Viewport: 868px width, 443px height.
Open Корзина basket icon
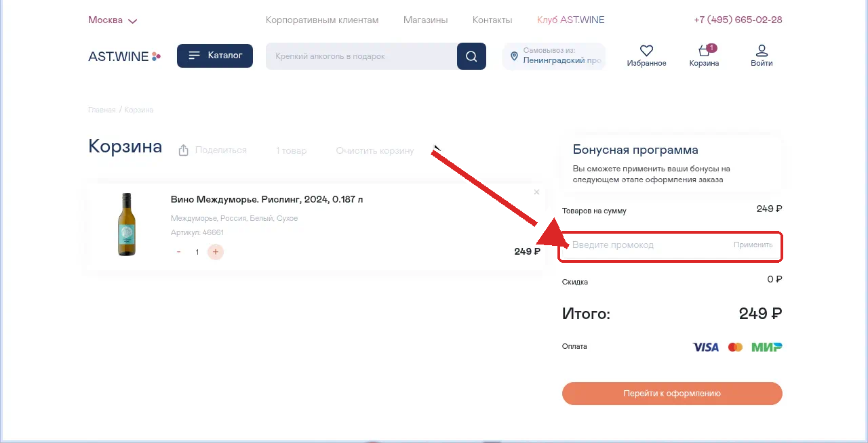click(x=704, y=56)
